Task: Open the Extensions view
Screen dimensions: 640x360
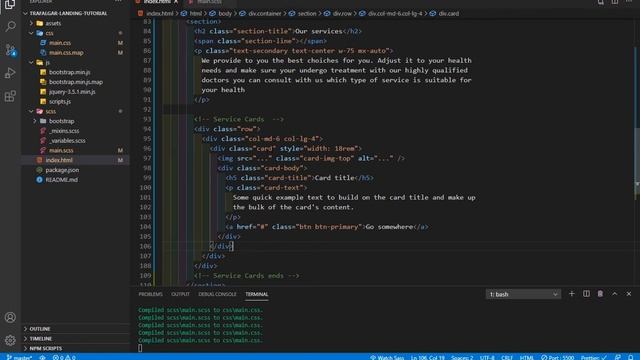Action: click(10, 96)
